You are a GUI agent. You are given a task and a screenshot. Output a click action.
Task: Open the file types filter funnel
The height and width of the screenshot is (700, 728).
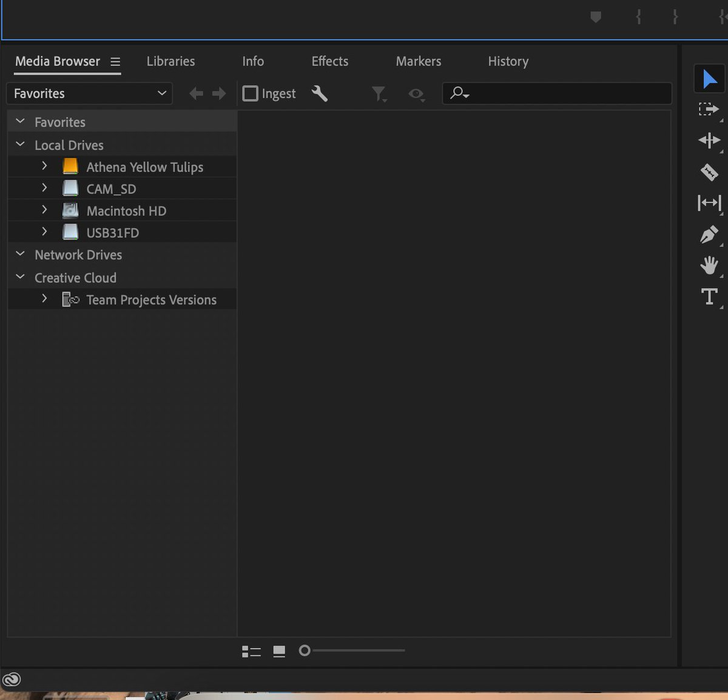[379, 93]
